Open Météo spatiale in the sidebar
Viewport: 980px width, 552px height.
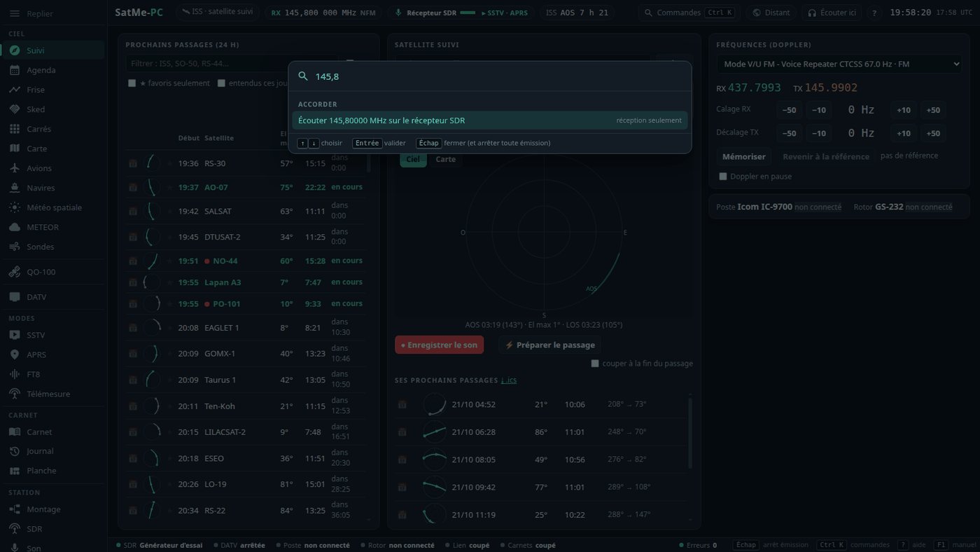[53, 207]
